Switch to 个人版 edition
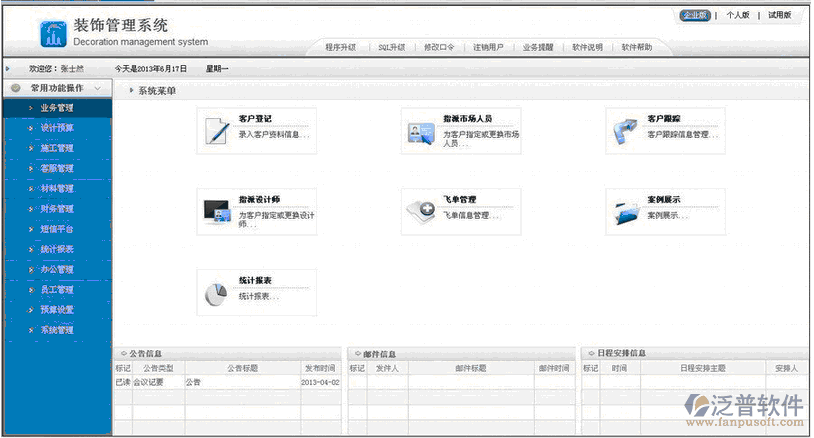Viewport: 814px width, 438px height. (737, 16)
